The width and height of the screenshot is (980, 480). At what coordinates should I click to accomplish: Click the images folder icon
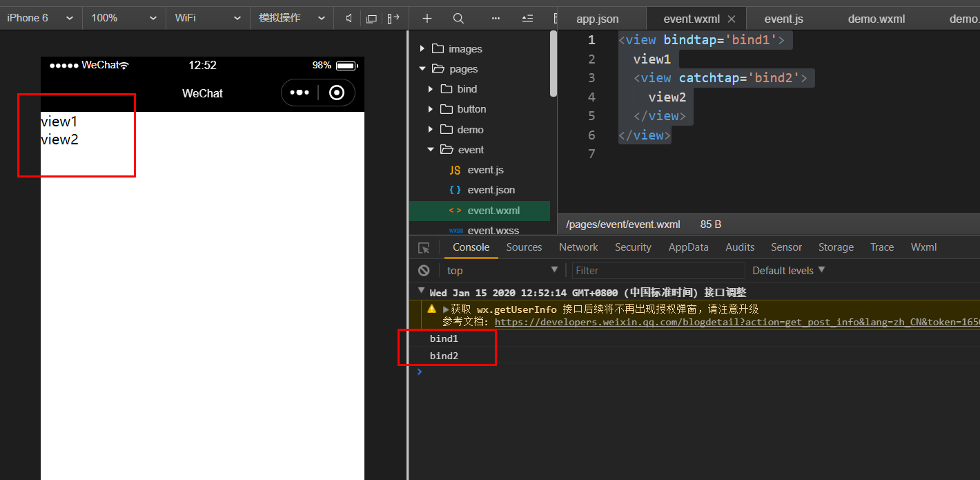438,48
